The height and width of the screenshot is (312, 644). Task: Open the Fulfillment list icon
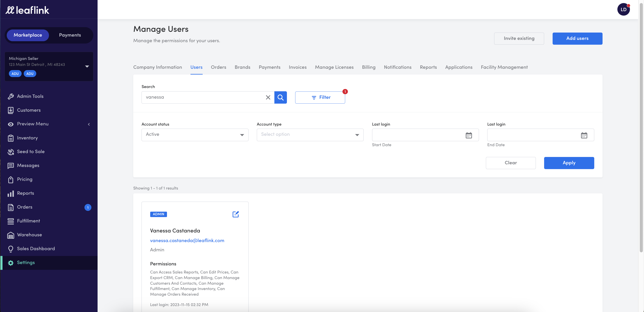coord(10,221)
